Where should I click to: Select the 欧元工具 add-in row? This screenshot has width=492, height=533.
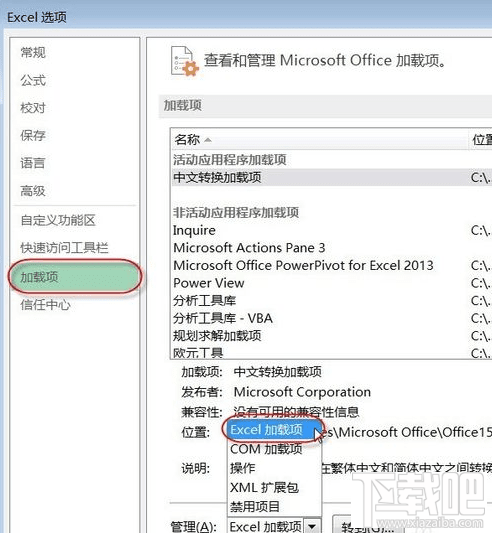pos(331,353)
